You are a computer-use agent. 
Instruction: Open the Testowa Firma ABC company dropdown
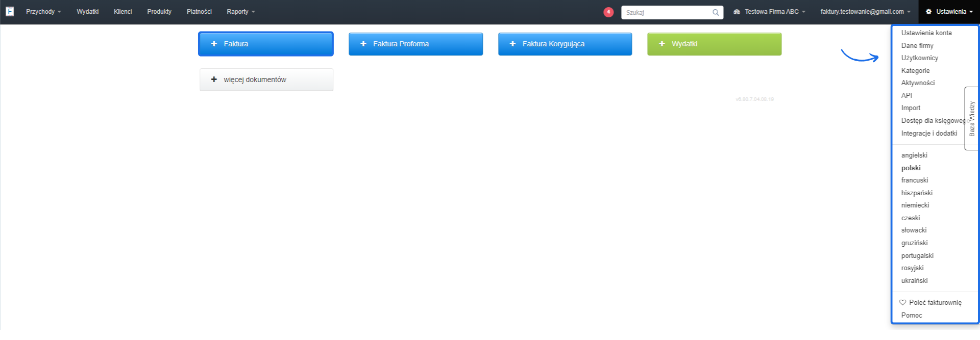coord(770,11)
